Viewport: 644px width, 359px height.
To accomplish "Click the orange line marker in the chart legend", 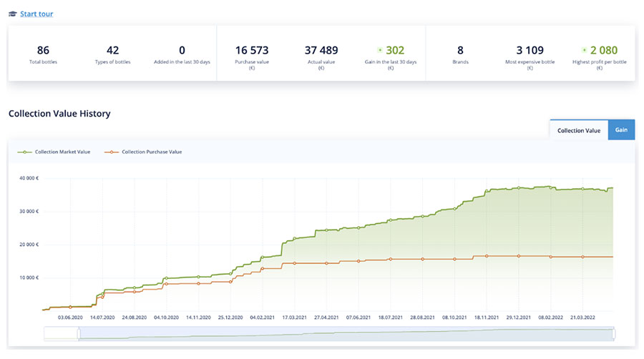I will (x=112, y=152).
